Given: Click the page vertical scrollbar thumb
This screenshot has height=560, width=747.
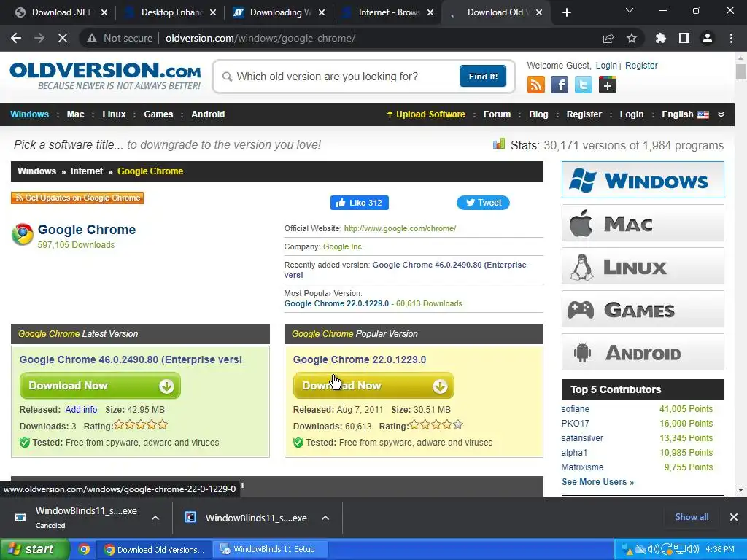Looking at the screenshot, I should tap(740, 72).
